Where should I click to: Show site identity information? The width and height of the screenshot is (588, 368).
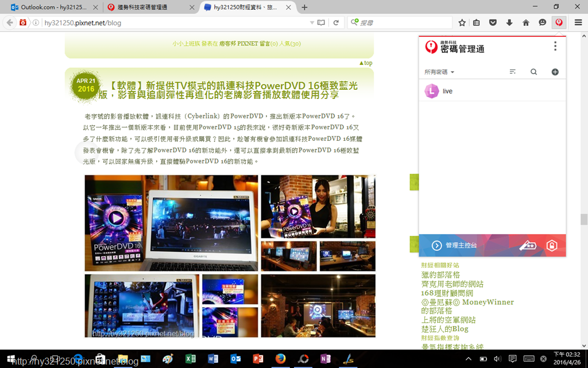coord(36,22)
